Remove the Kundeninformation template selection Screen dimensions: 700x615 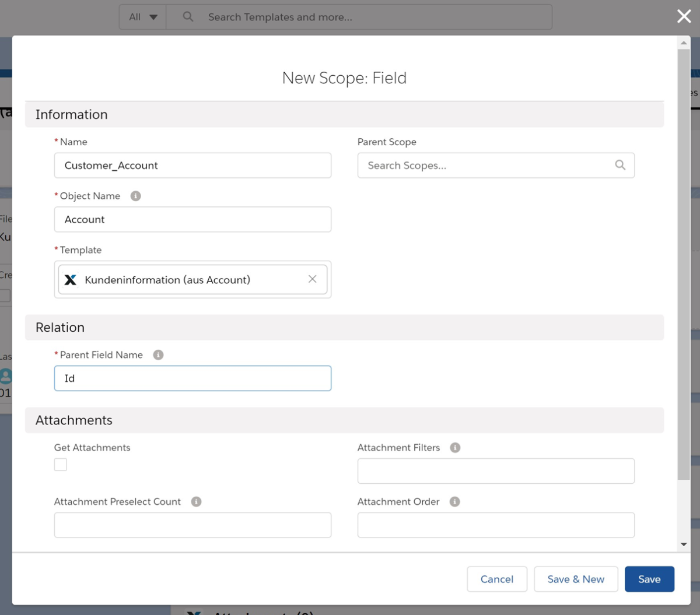(312, 279)
